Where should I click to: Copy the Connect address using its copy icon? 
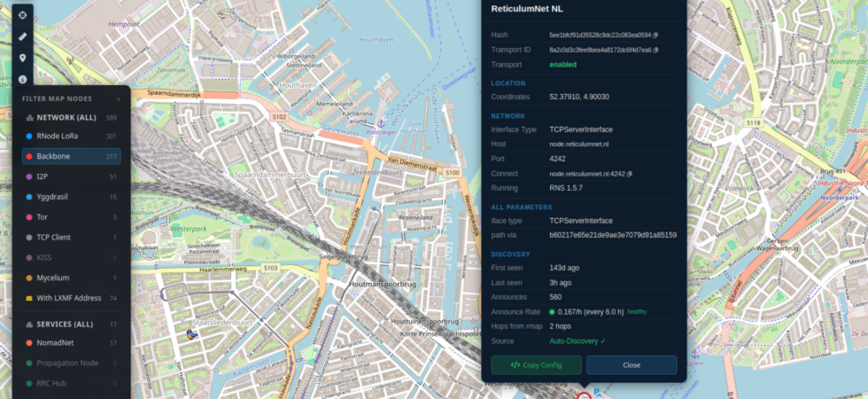tap(630, 174)
